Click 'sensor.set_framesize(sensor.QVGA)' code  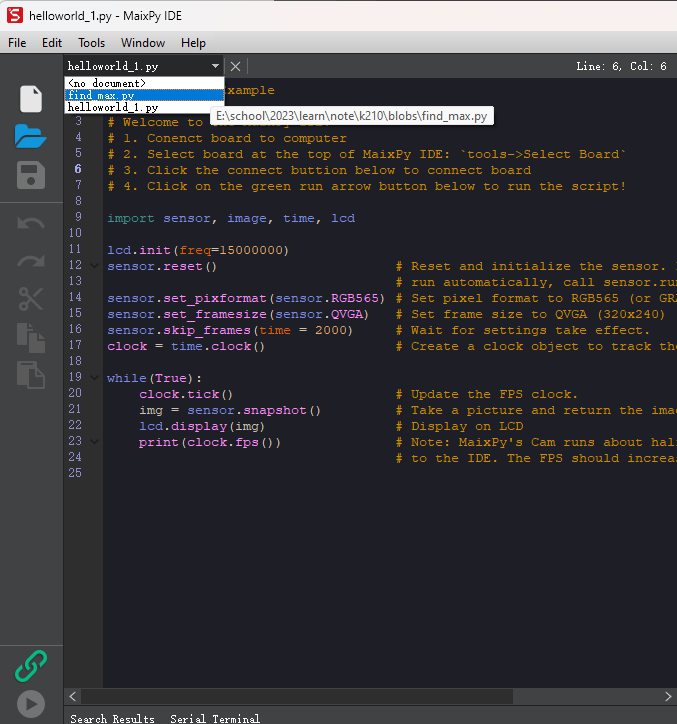click(238, 314)
